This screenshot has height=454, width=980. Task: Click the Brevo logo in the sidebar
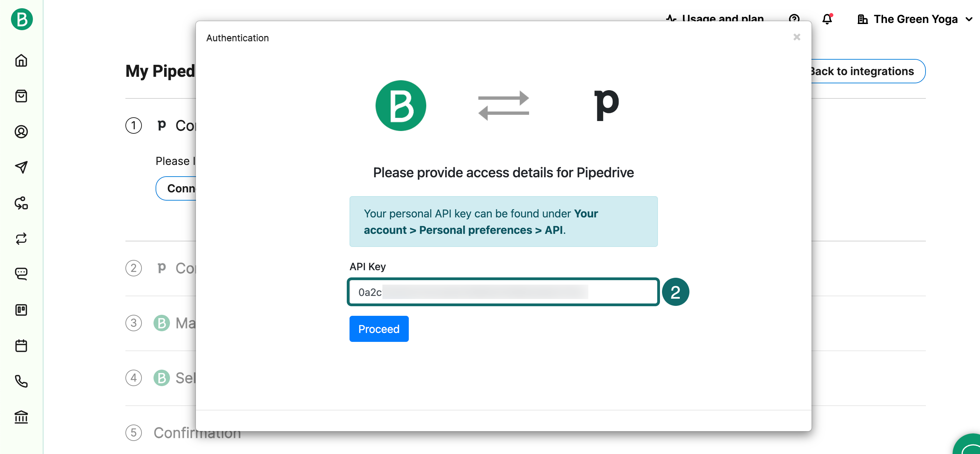[22, 19]
